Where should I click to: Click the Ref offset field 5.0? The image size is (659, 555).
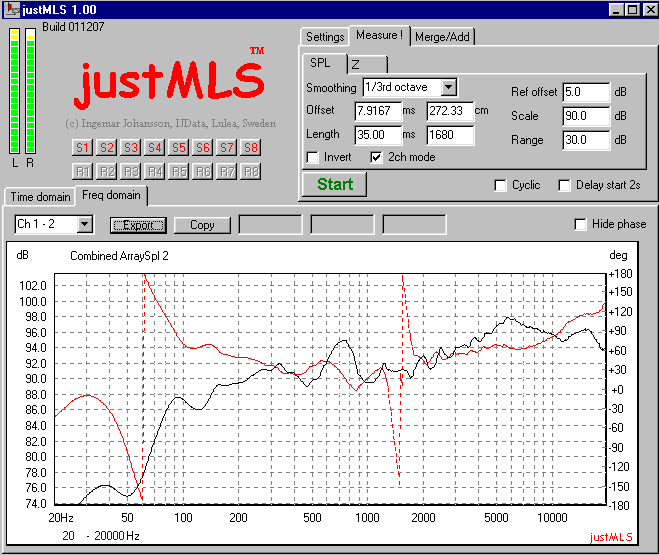[x=586, y=92]
